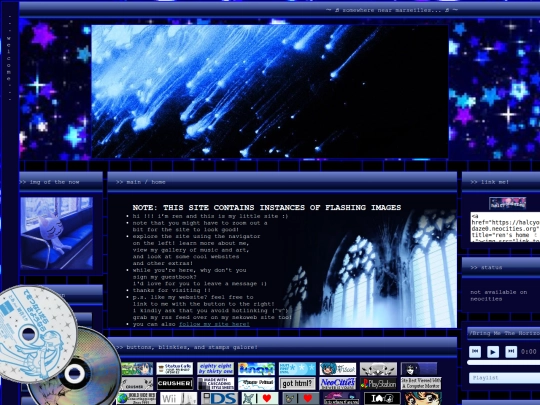Viewport: 540px width, 405px height.
Task: Click the '>> link me!' panel header
Action: pos(501,182)
